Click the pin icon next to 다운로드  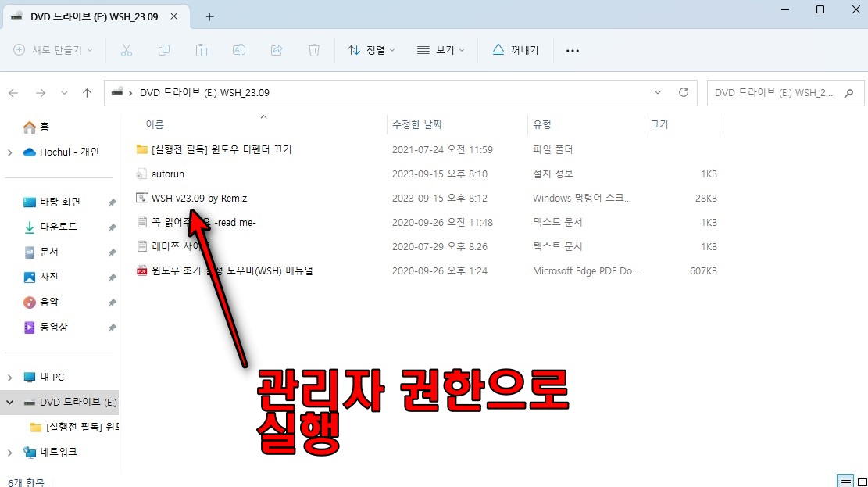pyautogui.click(x=112, y=227)
